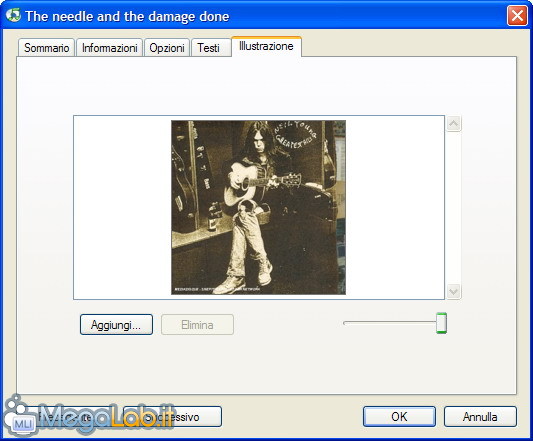
Task: Click the artwork size slider handle
Action: [x=441, y=323]
